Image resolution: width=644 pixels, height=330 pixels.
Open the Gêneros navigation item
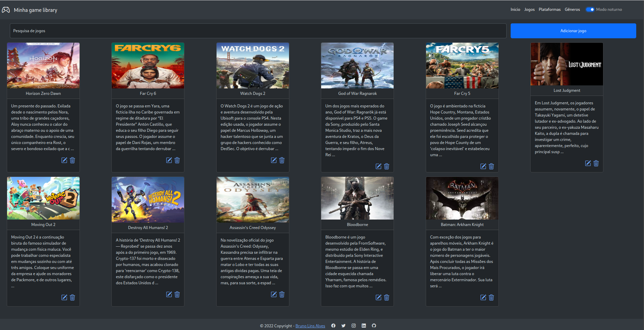point(572,9)
